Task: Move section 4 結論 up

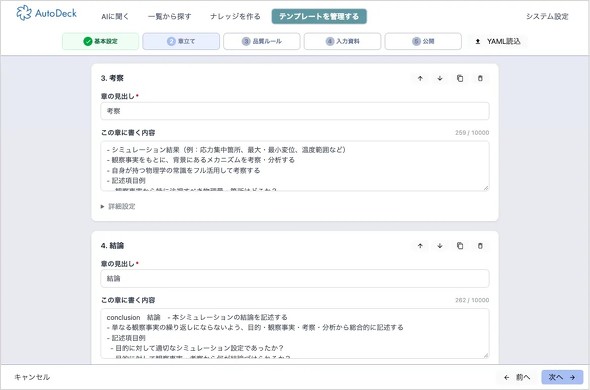Action: (x=420, y=246)
